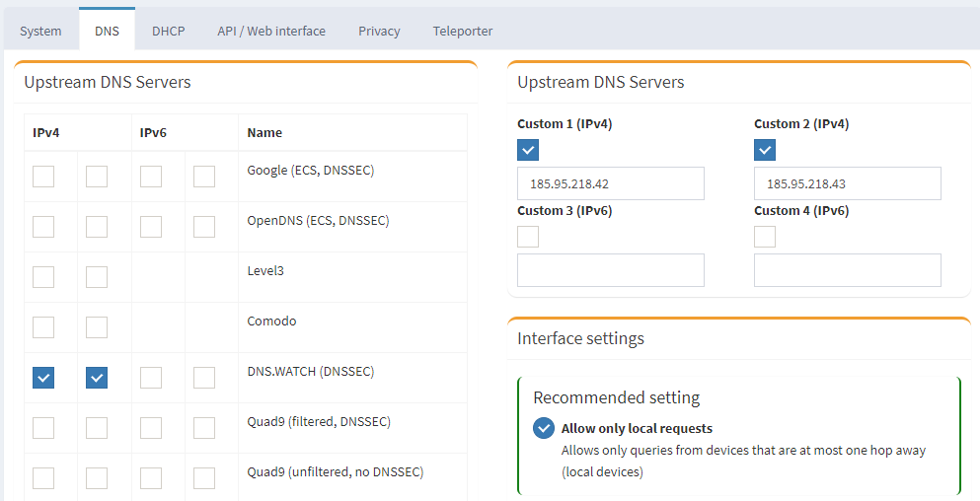Disable the Custom 2 (IPv4) checkbox

[x=765, y=150]
